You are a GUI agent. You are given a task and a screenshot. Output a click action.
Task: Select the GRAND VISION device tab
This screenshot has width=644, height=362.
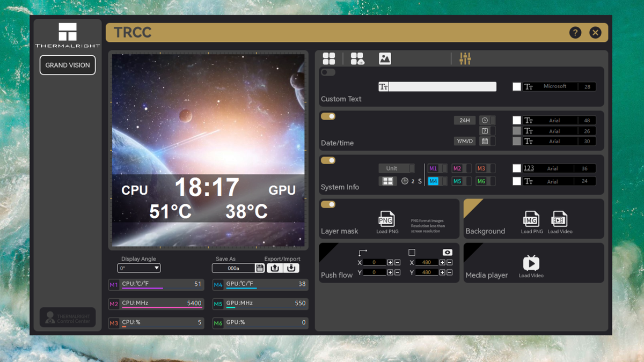click(x=67, y=65)
